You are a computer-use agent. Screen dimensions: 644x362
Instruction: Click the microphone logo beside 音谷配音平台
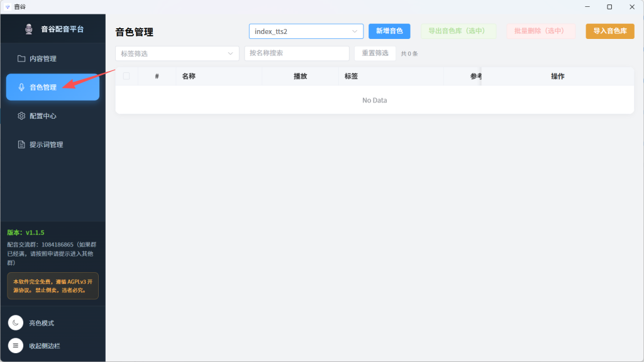tap(29, 29)
